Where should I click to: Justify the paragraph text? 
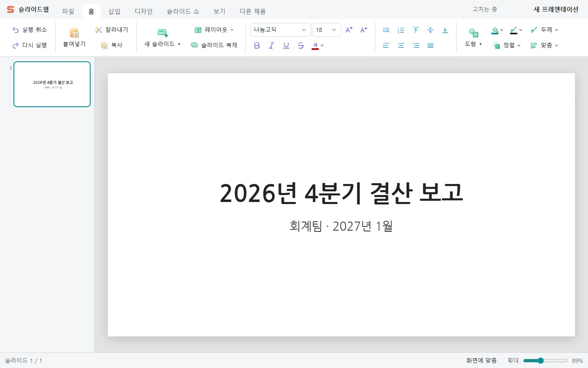[430, 45]
